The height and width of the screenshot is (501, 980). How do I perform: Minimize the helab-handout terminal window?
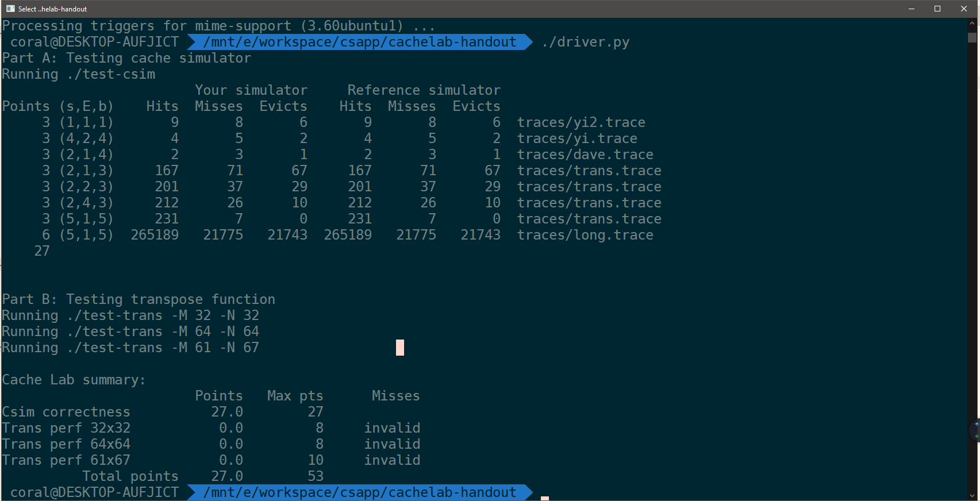[x=911, y=9]
